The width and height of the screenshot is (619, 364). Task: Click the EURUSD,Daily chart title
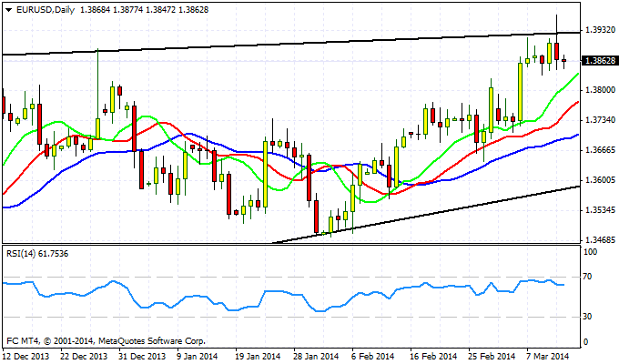[x=46, y=10]
